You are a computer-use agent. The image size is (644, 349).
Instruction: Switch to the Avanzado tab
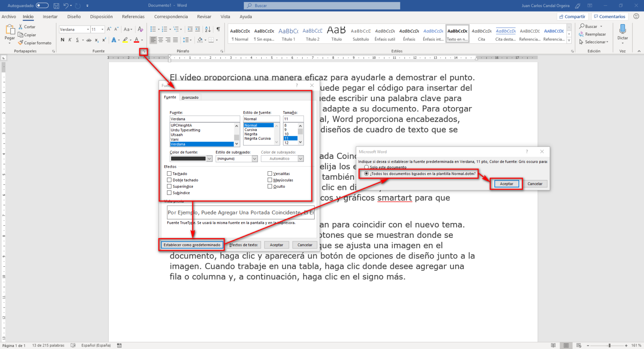tap(190, 98)
